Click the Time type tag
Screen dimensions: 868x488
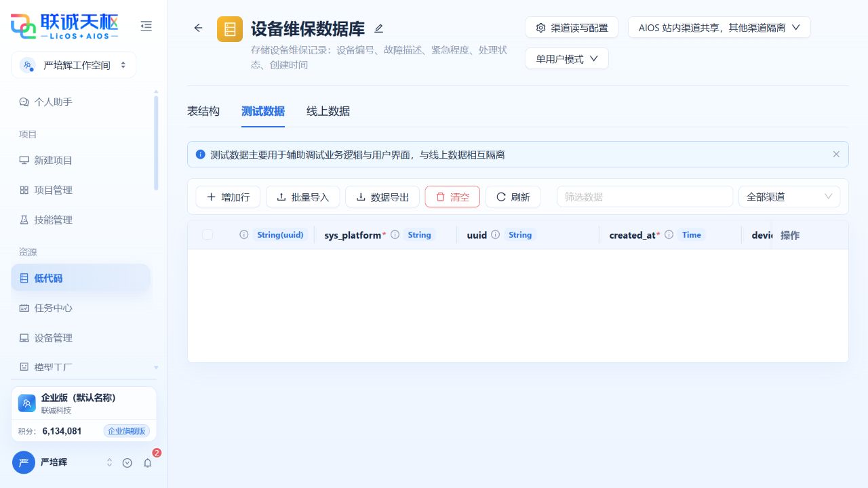pos(692,235)
